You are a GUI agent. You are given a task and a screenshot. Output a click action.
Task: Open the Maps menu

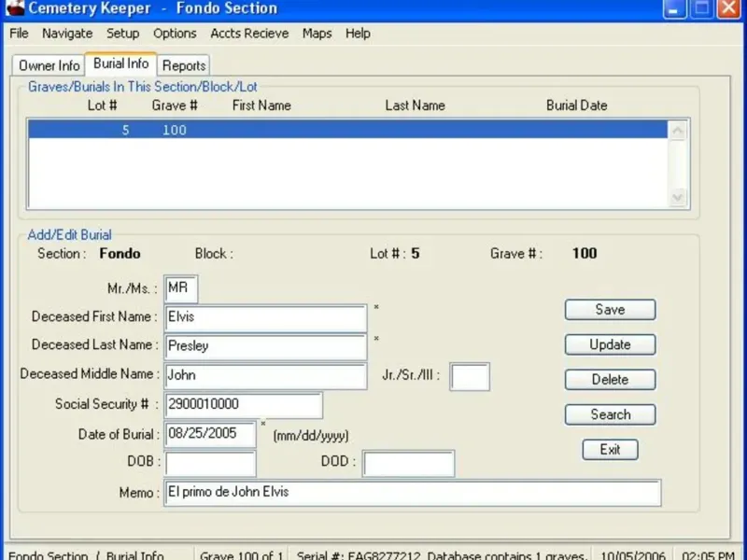pos(317,34)
